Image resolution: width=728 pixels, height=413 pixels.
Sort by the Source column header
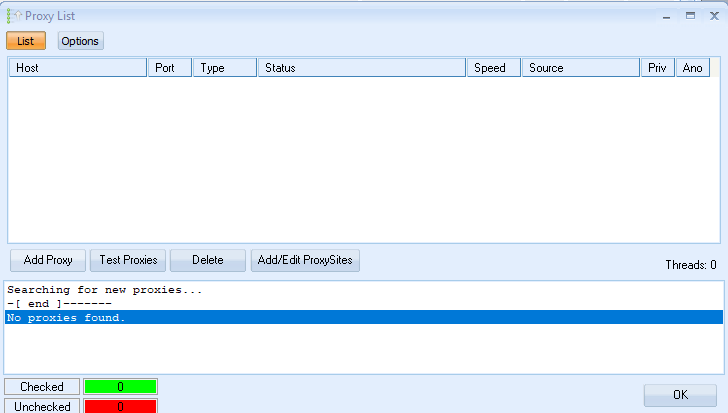(x=581, y=68)
